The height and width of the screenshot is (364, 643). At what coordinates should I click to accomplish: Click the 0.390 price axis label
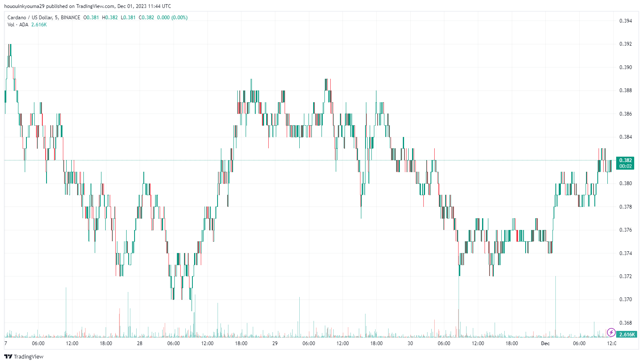click(x=625, y=67)
